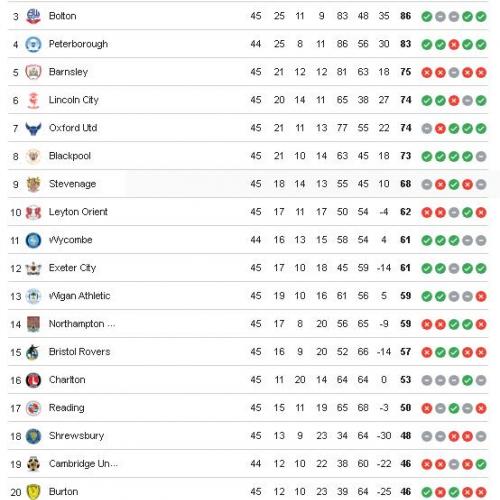This screenshot has width=500, height=500.
Task: Click the Peterborough club crest
Action: (33, 44)
